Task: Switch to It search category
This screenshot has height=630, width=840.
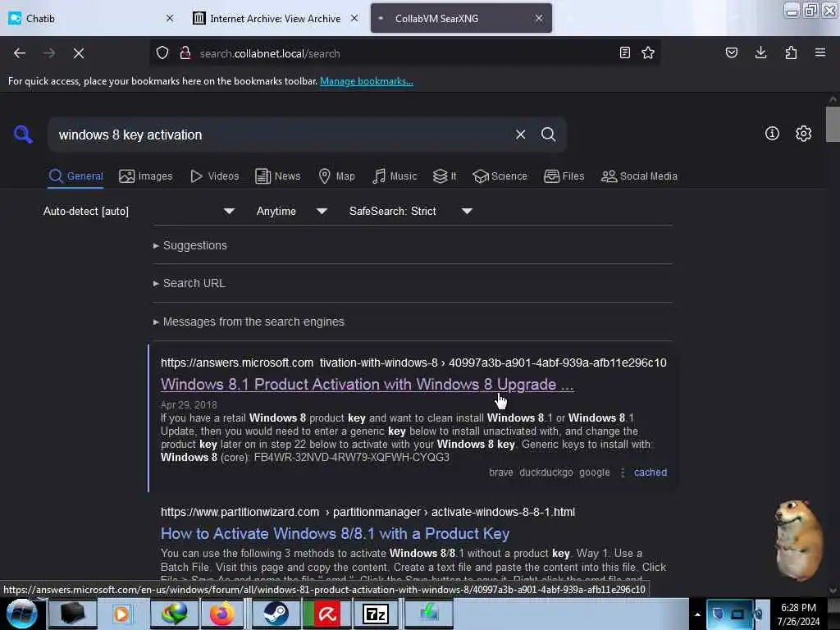Action: click(x=445, y=176)
